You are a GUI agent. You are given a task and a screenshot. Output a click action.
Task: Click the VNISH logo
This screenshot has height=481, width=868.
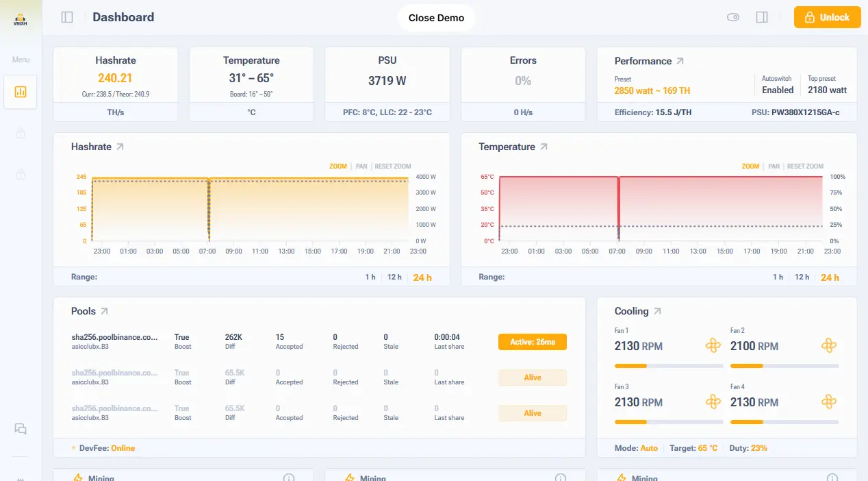21,18
